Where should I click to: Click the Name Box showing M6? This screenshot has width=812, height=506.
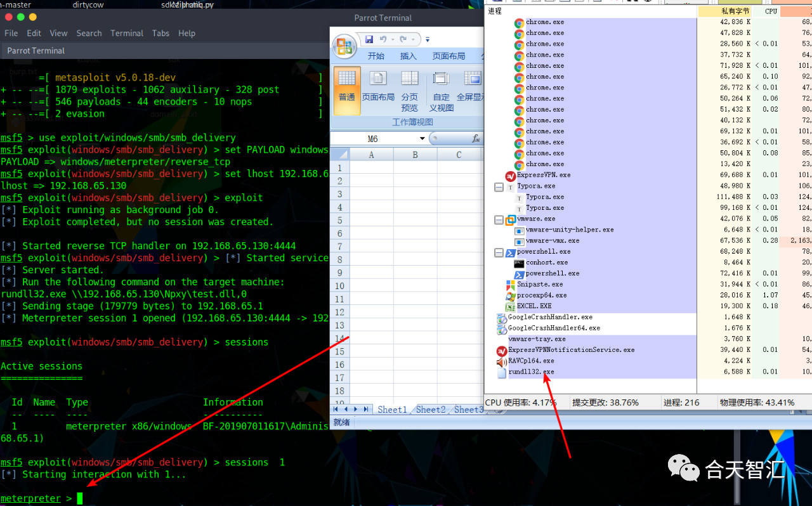374,139
